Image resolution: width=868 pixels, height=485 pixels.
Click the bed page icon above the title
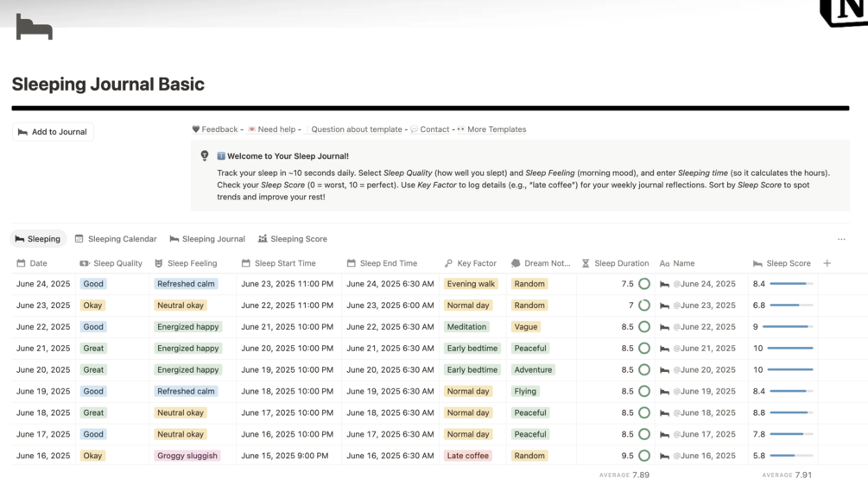34,28
